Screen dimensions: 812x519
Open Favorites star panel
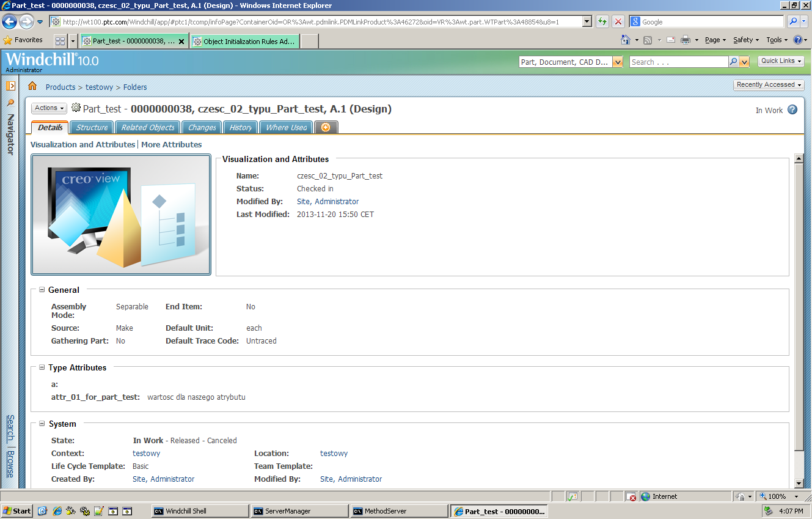point(23,40)
